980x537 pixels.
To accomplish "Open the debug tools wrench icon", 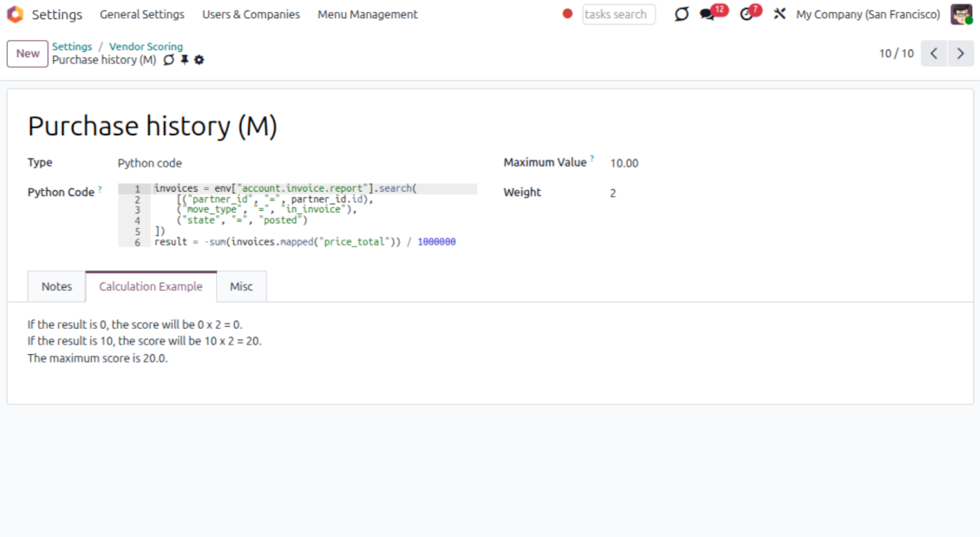I will pos(779,15).
